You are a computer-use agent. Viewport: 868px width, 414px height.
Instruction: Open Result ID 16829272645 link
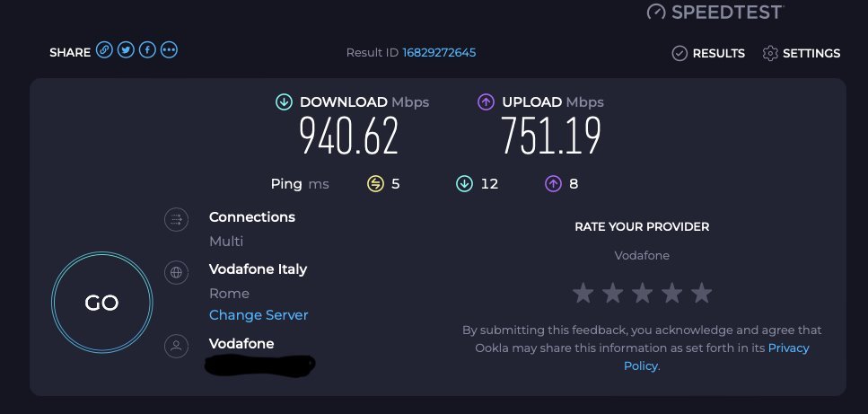[x=439, y=53]
